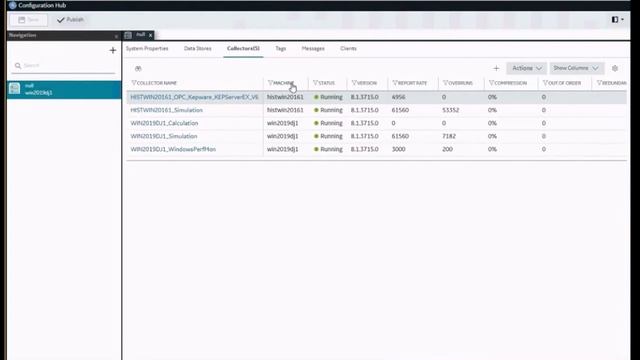Filter the Collector Name column
Viewport: 640px width, 360px height.
coord(133,83)
